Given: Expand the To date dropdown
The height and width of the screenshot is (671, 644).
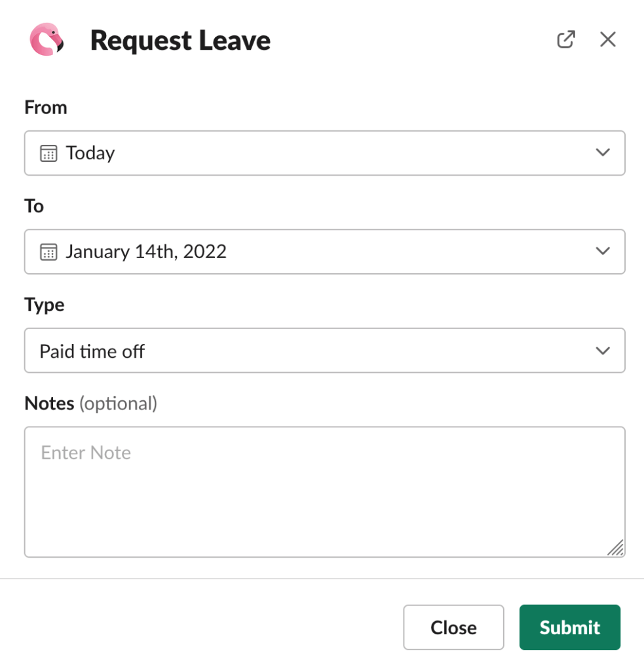Looking at the screenshot, I should pos(602,252).
